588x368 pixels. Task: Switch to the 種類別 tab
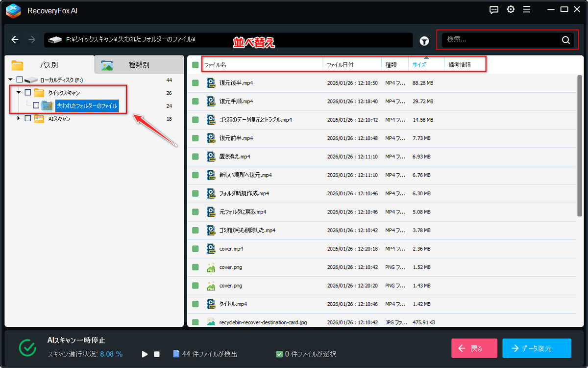click(x=139, y=65)
